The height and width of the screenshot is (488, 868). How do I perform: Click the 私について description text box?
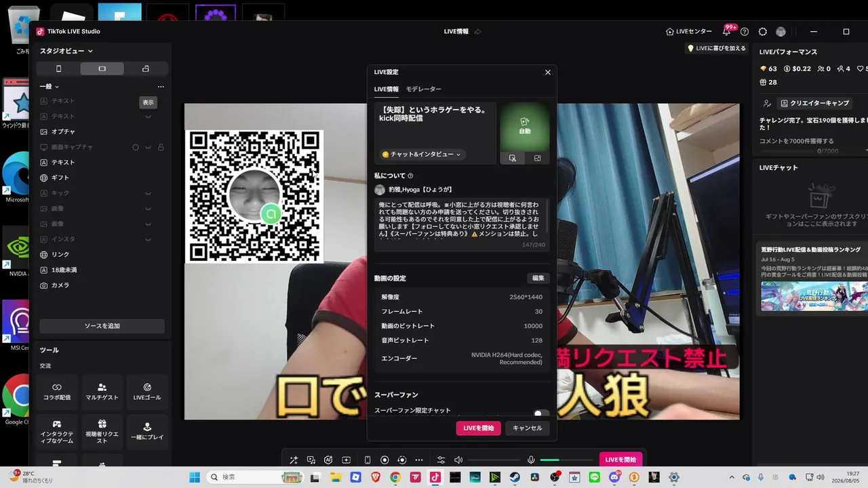[461, 224]
